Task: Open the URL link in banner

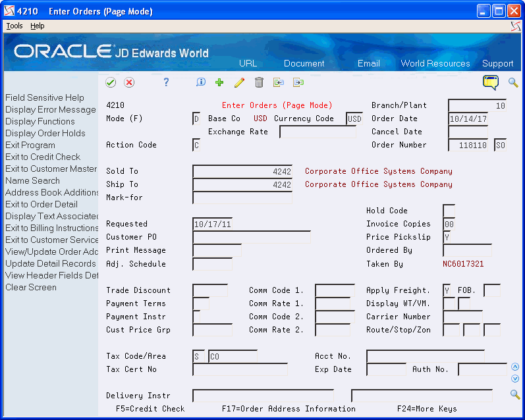Action: tap(248, 64)
